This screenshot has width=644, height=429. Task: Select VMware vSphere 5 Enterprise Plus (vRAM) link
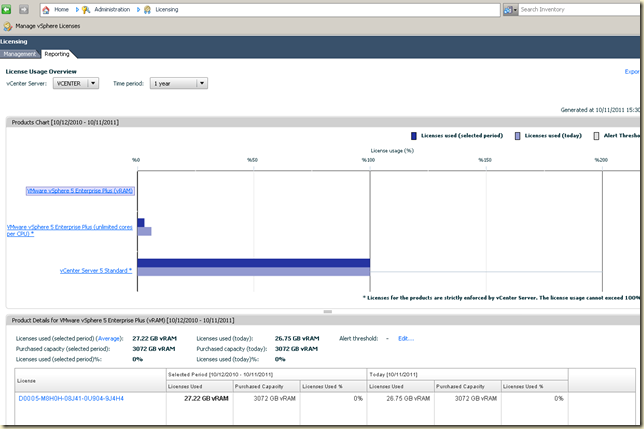(x=80, y=190)
